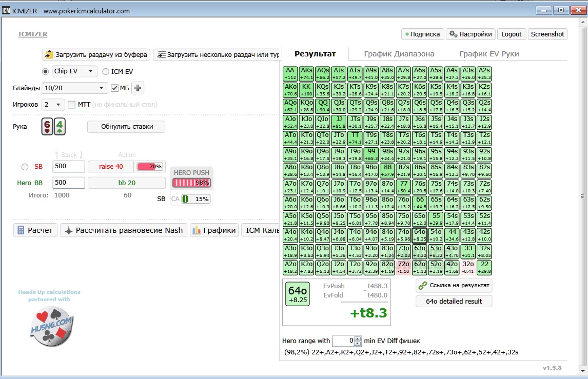This screenshot has height=379, width=588.
Task: Adjust the CA 15% call range bar
Action: pyautogui.click(x=195, y=199)
